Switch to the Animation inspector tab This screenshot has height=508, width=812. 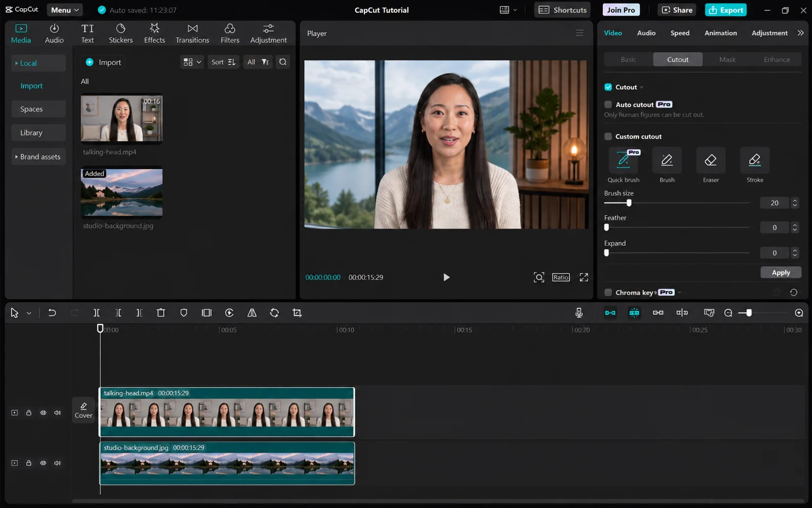720,33
